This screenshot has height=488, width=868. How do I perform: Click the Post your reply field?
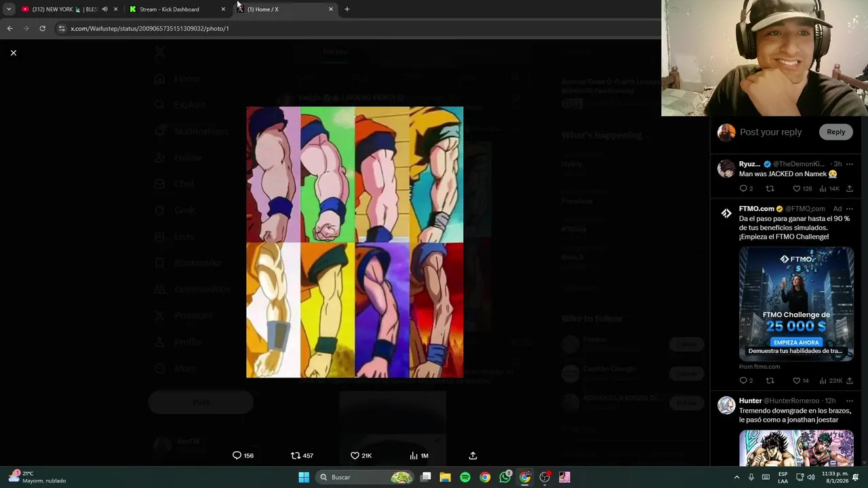(x=770, y=132)
